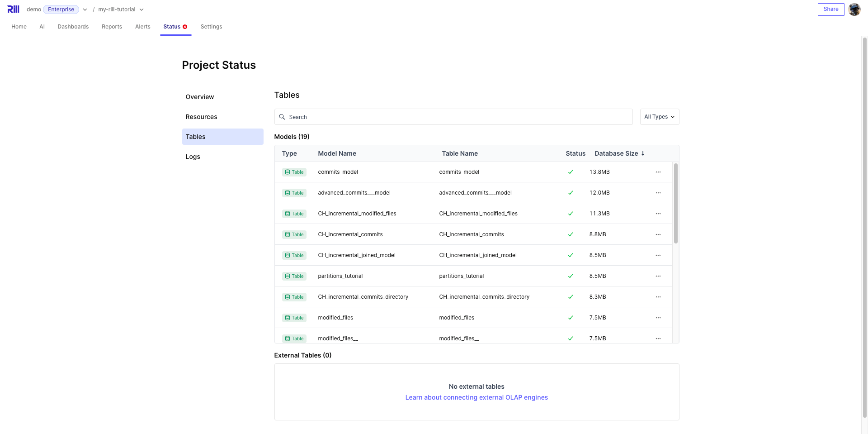Image resolution: width=868 pixels, height=434 pixels.
Task: Expand the my-rill-tutorial project dropdown
Action: 142,10
